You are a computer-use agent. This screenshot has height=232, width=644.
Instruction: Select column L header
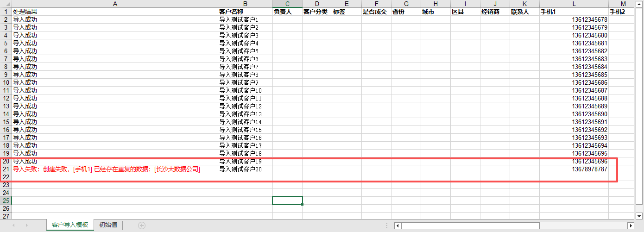[574, 4]
